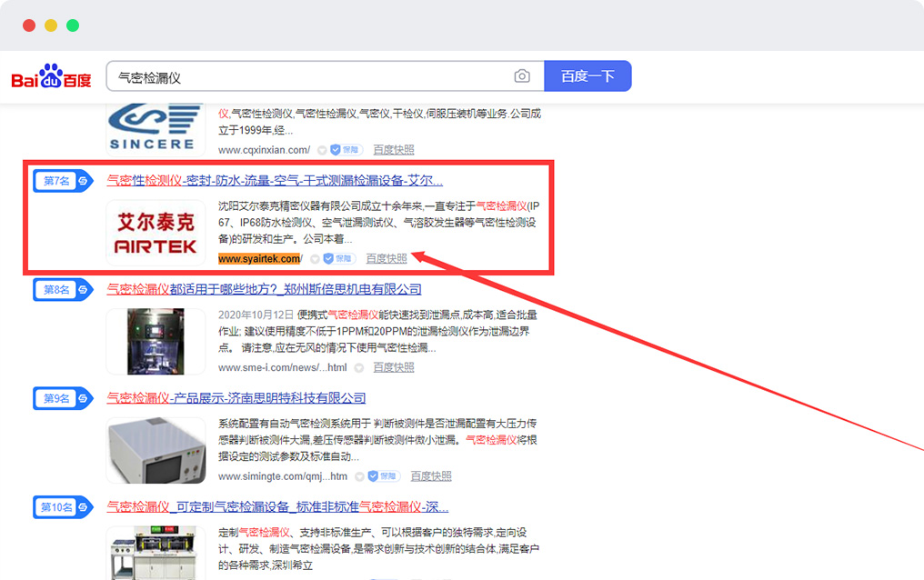Click the www.simingte.com URL
Image resolution: width=924 pixels, height=580 pixels.
[x=282, y=476]
